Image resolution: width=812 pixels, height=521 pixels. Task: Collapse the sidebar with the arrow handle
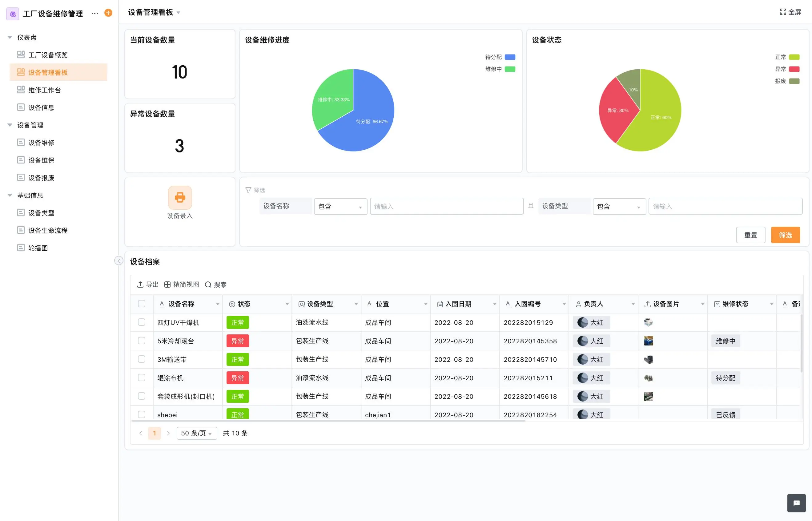point(119,260)
